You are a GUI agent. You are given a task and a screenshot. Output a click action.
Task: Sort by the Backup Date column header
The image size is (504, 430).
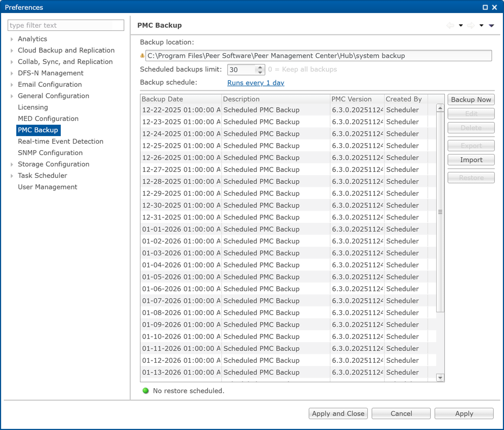coord(181,99)
